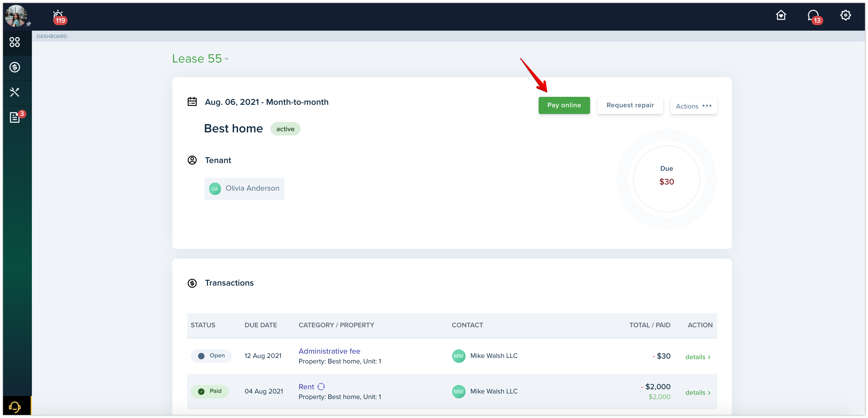Click the Transactions dollar icon
868x418 pixels.
pos(192,283)
